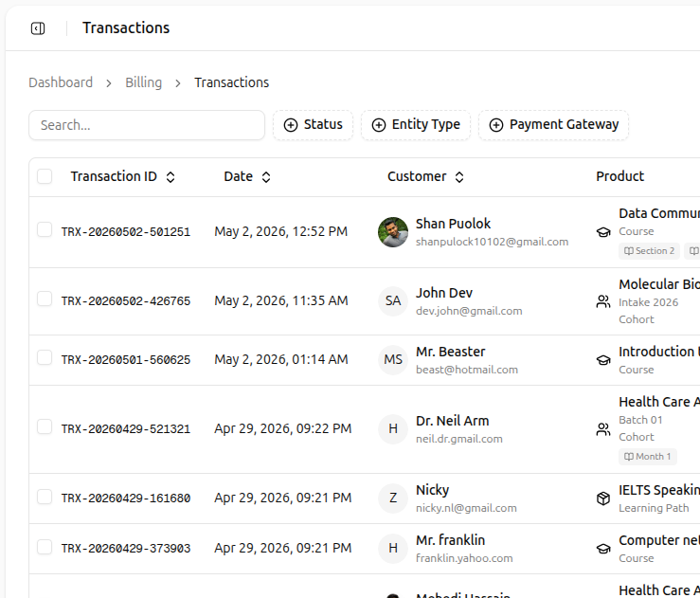Sort by the Transaction ID column

pos(123,177)
